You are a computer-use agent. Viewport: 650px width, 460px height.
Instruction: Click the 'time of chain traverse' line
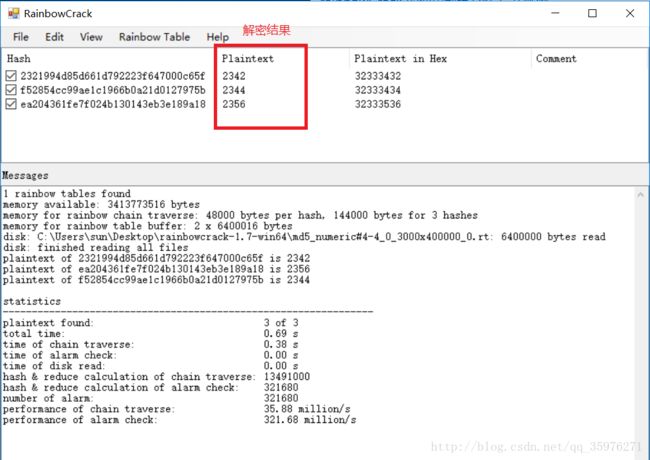(151, 344)
